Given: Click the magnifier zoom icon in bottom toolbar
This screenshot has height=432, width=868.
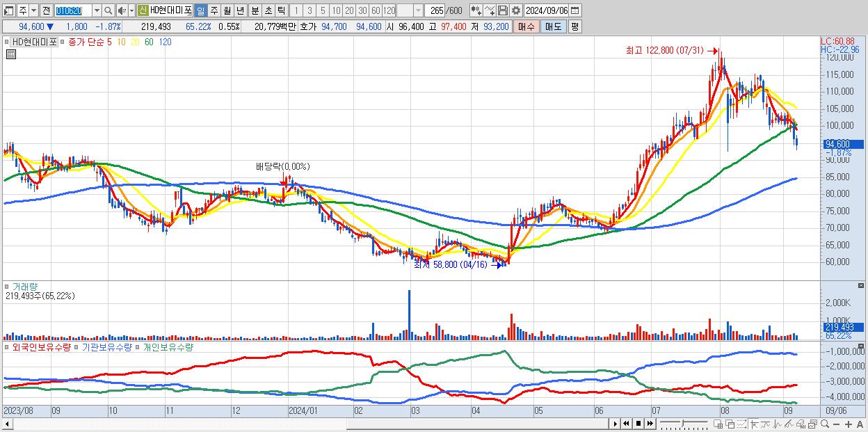Looking at the screenshot, I should pos(825,424).
